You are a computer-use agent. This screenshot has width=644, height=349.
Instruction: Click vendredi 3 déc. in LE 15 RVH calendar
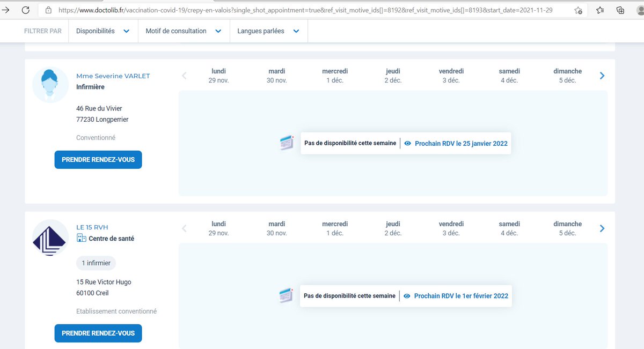[x=451, y=228]
